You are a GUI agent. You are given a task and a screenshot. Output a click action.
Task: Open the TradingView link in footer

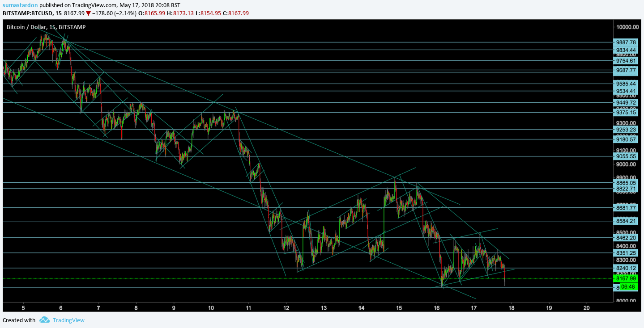click(68, 320)
